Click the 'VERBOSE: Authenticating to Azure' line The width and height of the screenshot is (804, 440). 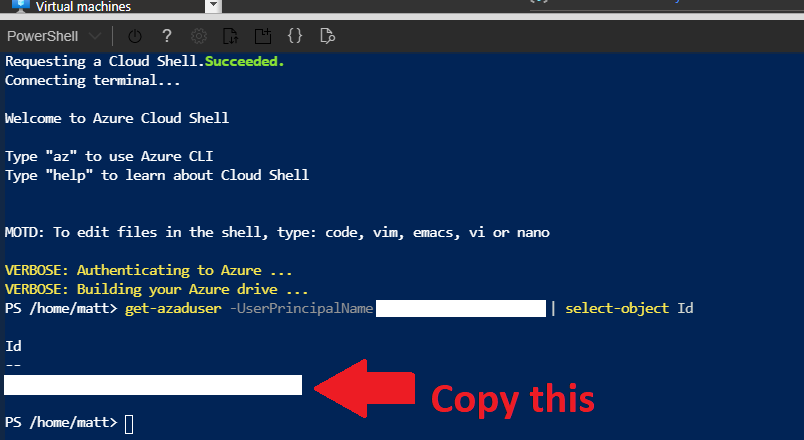(149, 270)
